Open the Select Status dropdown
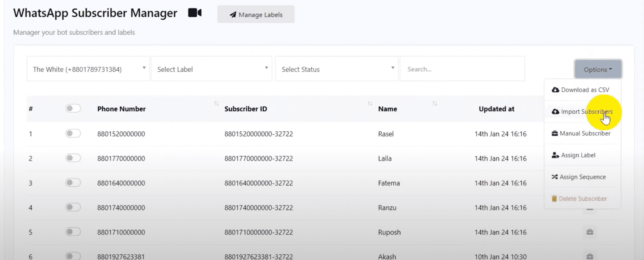 [x=337, y=69]
